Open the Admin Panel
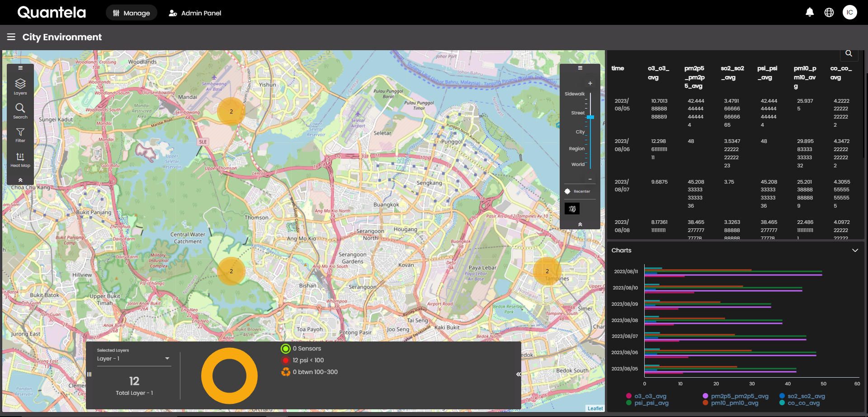This screenshot has width=868, height=417. pos(195,13)
